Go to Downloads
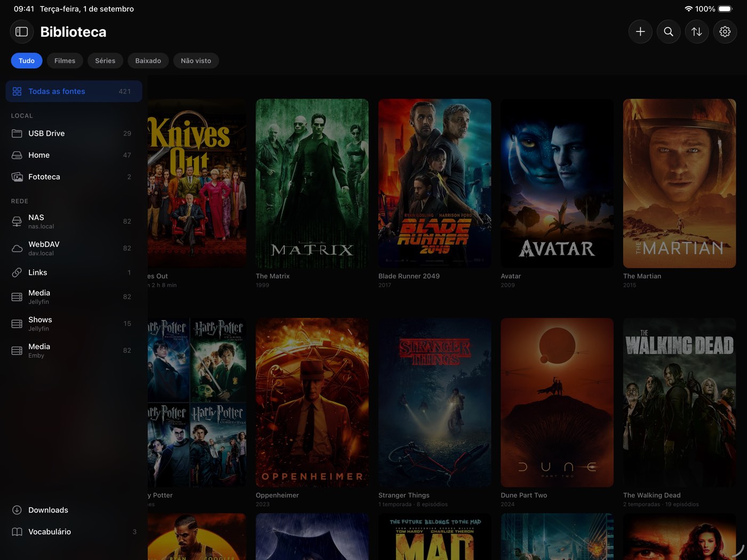The height and width of the screenshot is (560, 747). (x=74, y=510)
